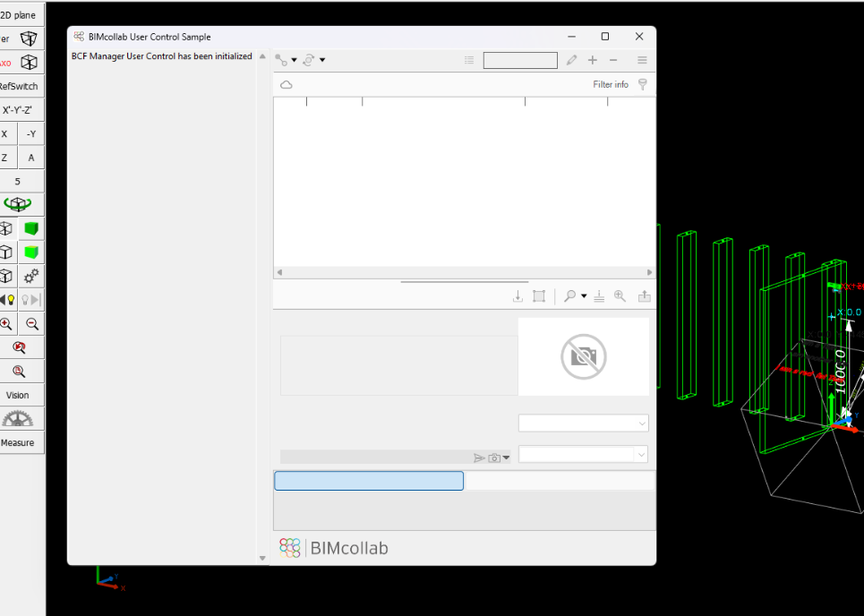
Task: Focus the toolbar search input box
Action: [520, 60]
